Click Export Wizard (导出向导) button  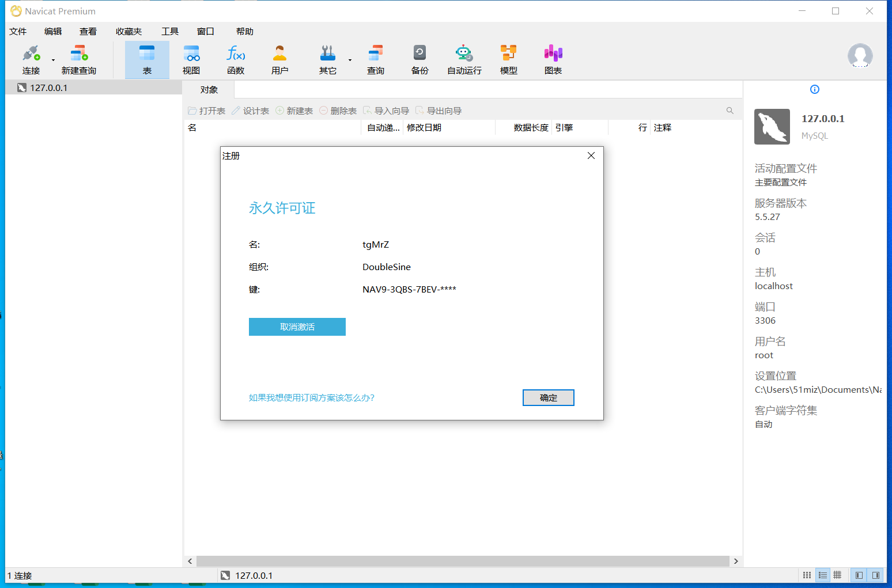(x=439, y=111)
